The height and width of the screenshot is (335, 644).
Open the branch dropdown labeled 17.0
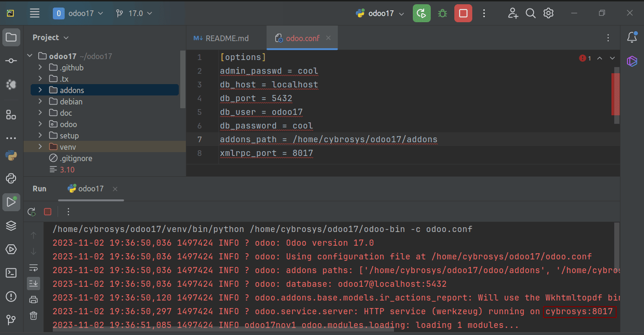click(134, 13)
